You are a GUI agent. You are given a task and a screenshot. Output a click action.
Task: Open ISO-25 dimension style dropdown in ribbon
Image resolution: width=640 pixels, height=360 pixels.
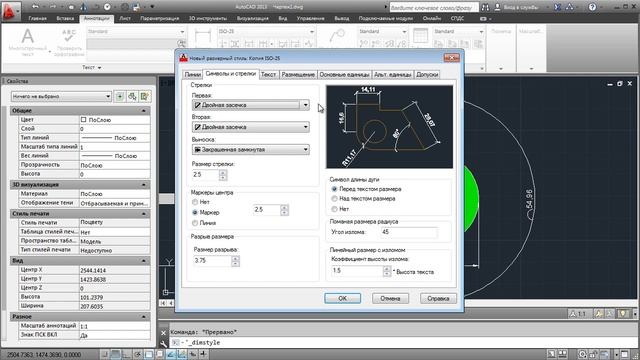[x=266, y=31]
